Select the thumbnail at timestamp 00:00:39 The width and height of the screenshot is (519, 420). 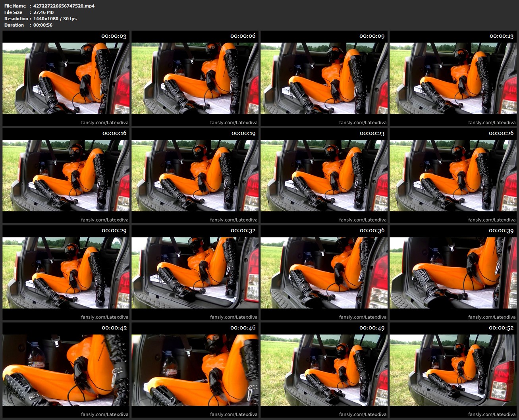pos(453,273)
